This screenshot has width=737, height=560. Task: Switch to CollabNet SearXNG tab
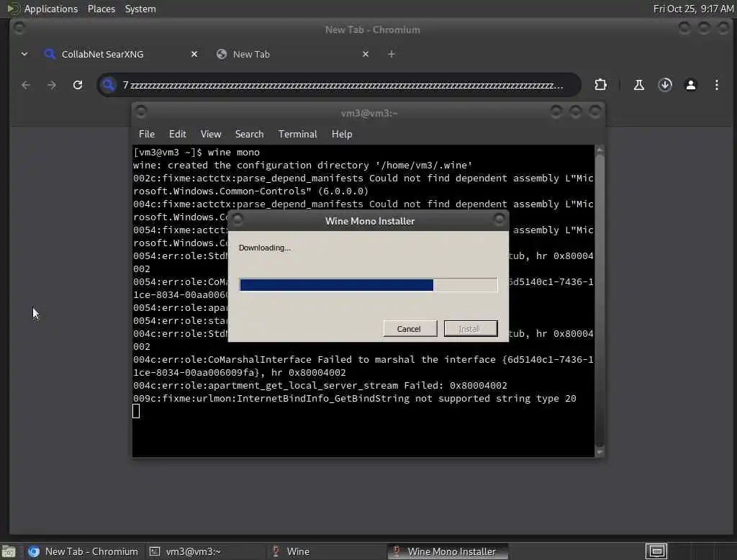click(120, 54)
